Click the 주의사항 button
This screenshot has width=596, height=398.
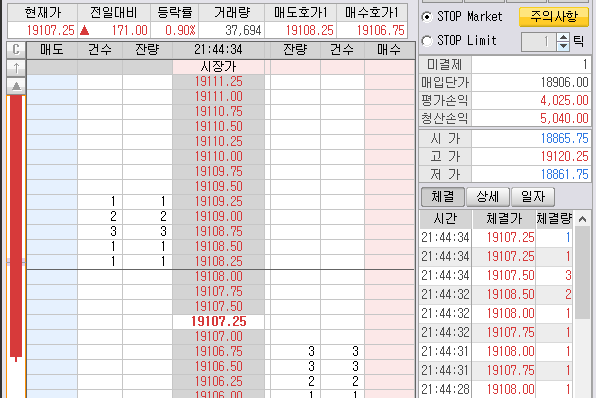[554, 17]
